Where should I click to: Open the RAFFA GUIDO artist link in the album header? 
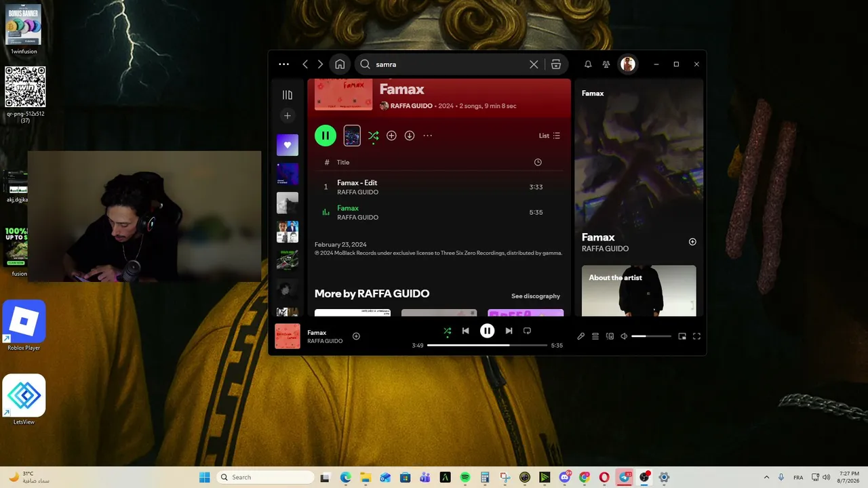pos(412,106)
